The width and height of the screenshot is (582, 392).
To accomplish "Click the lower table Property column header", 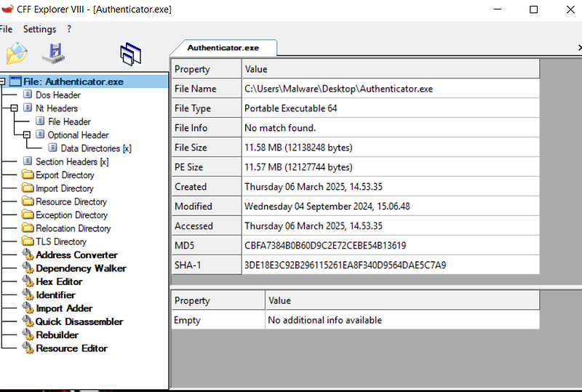I will [218, 300].
